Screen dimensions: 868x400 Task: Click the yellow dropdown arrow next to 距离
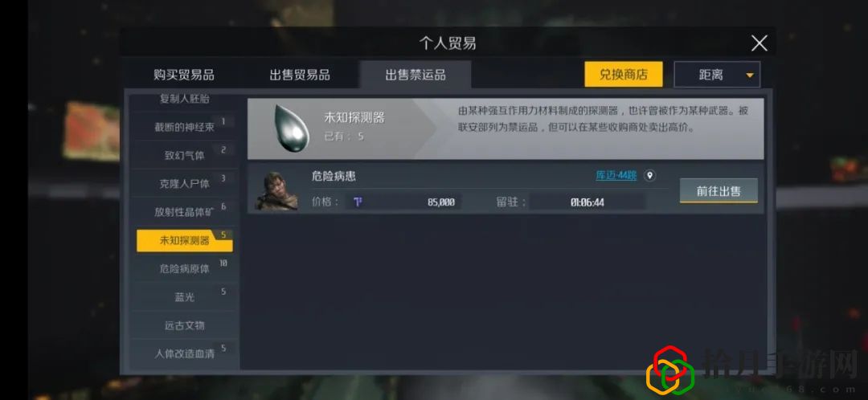click(750, 76)
